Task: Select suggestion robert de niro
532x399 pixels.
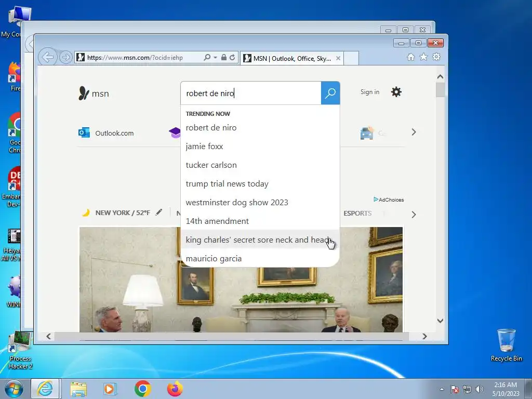Action: [x=260, y=128]
